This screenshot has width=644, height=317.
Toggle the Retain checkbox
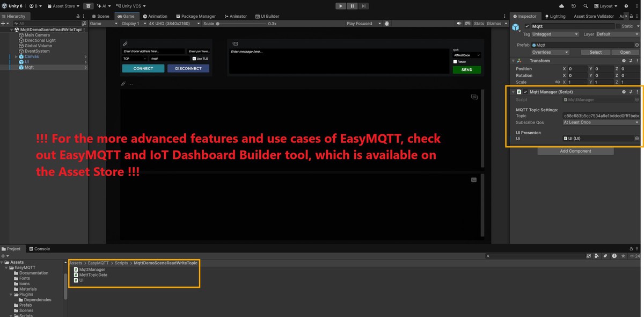[x=455, y=62]
